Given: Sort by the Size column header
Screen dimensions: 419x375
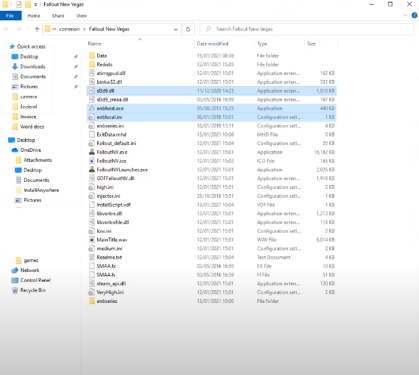Looking at the screenshot, I should [311, 44].
